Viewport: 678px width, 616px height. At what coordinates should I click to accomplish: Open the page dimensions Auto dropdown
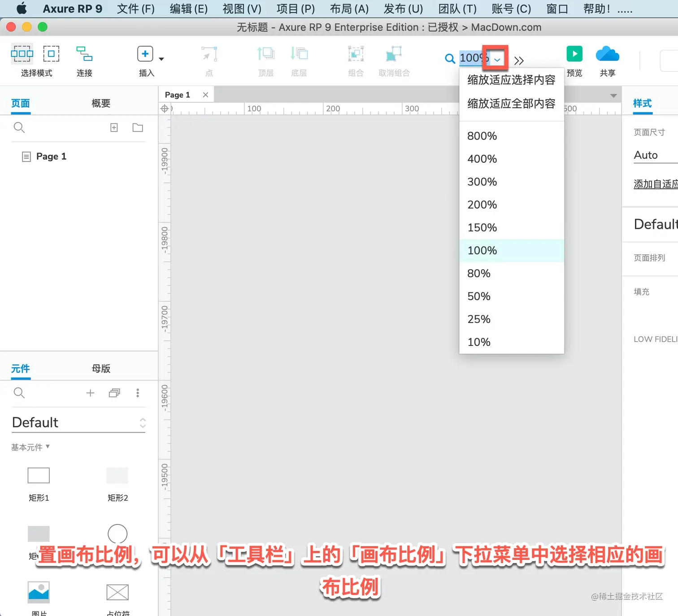coord(656,155)
